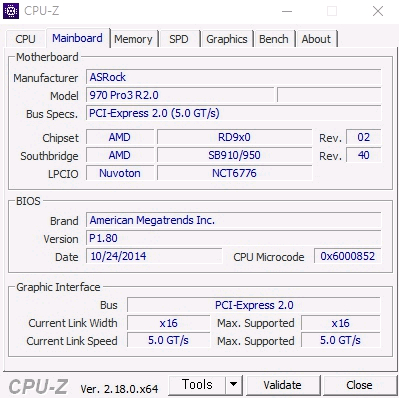Image resolution: width=399 pixels, height=398 pixels.
Task: Click the chipset model RD9x0
Action: (x=234, y=137)
